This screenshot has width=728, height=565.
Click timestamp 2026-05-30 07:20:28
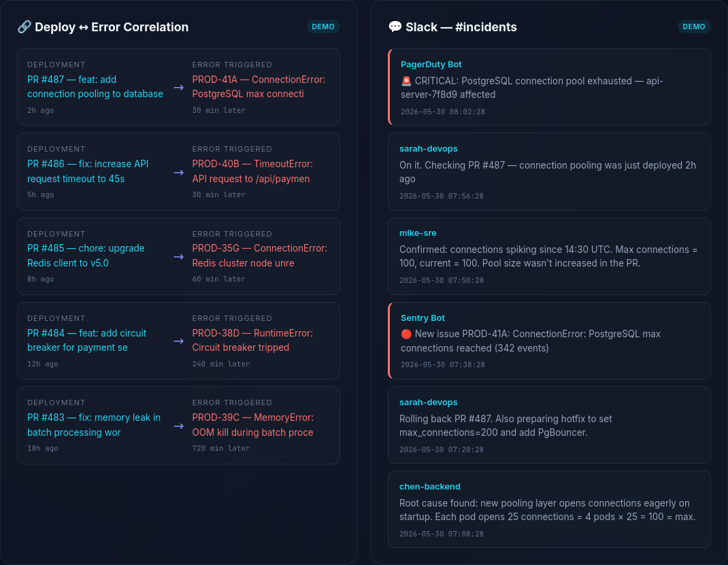[441, 449]
